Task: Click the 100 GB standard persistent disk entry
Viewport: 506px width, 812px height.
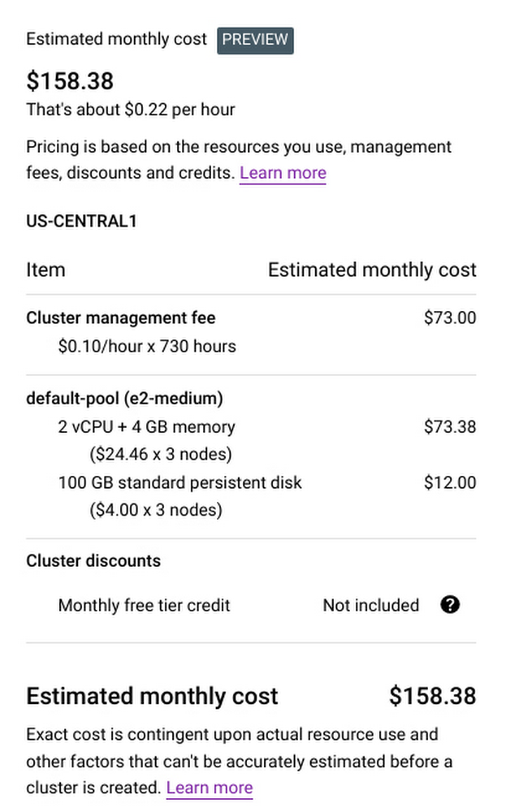Action: [x=179, y=482]
